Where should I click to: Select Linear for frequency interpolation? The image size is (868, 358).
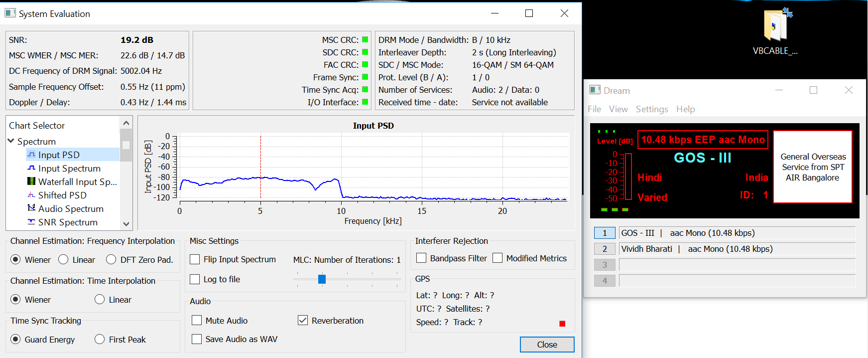point(63,259)
